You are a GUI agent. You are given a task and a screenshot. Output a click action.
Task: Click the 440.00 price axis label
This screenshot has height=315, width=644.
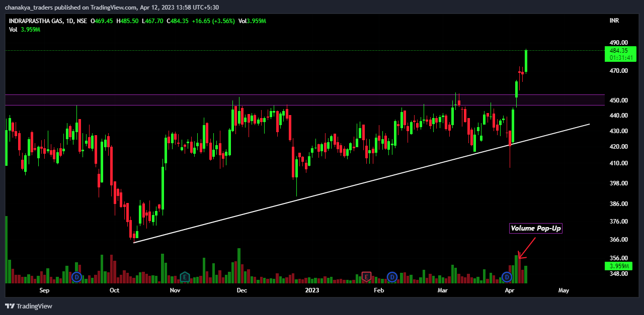618,116
